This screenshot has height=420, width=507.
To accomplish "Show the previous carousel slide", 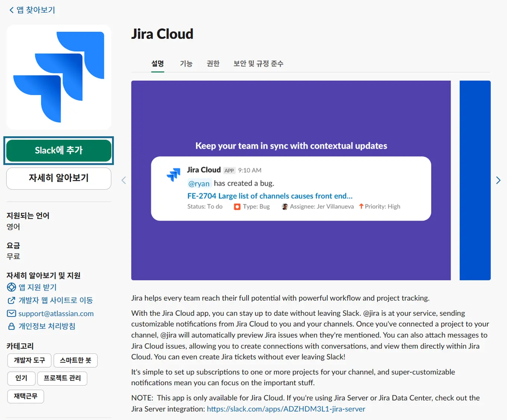I will tap(124, 180).
